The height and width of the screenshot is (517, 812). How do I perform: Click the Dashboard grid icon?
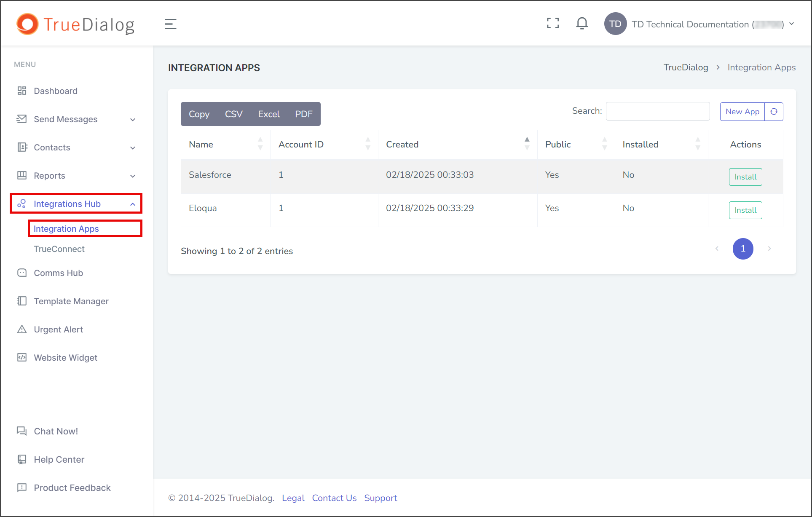tap(22, 91)
